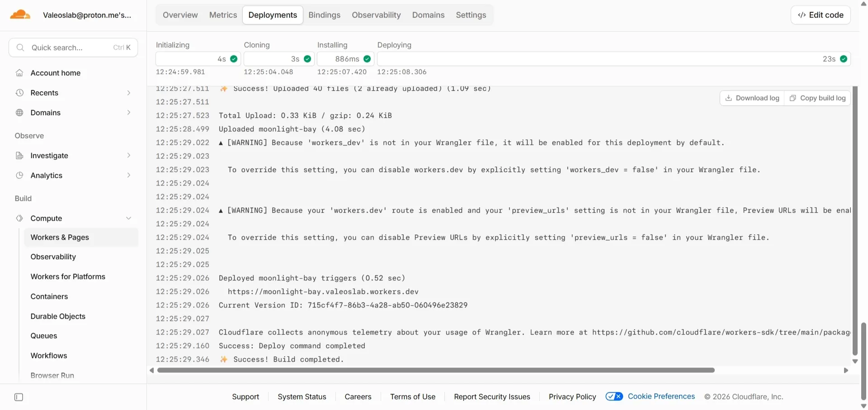Click the Initializing step green checkmark
Viewport: 868px width, 410px height.
pyautogui.click(x=234, y=59)
